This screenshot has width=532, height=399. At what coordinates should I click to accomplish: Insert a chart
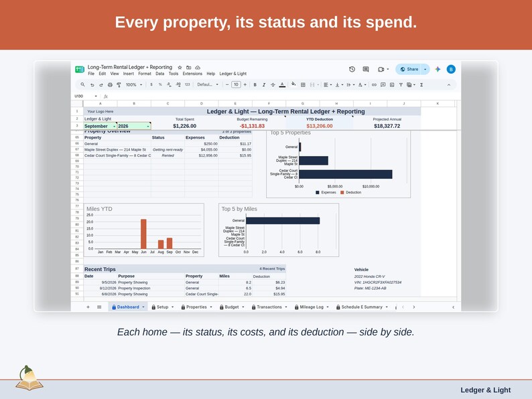pos(392,85)
